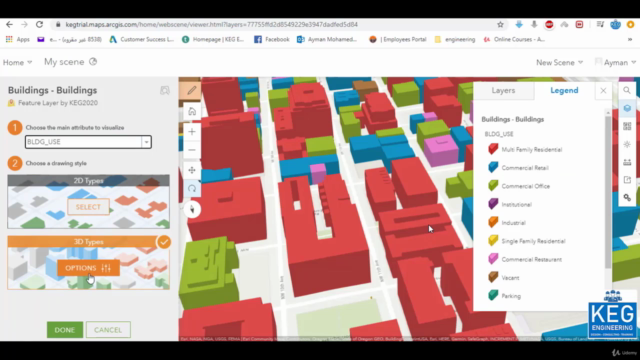Screen dimensions: 640x360
Task: Switch to the Legend tab
Action: coord(564,91)
